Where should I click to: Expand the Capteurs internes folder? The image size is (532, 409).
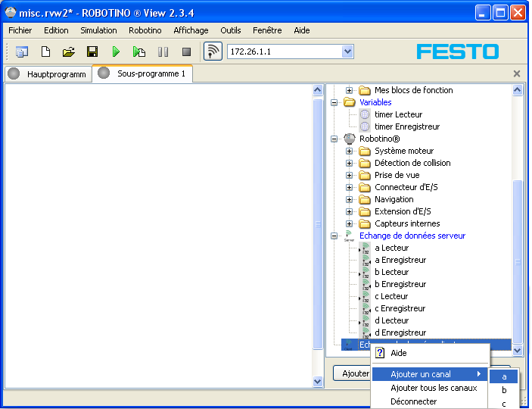349,223
